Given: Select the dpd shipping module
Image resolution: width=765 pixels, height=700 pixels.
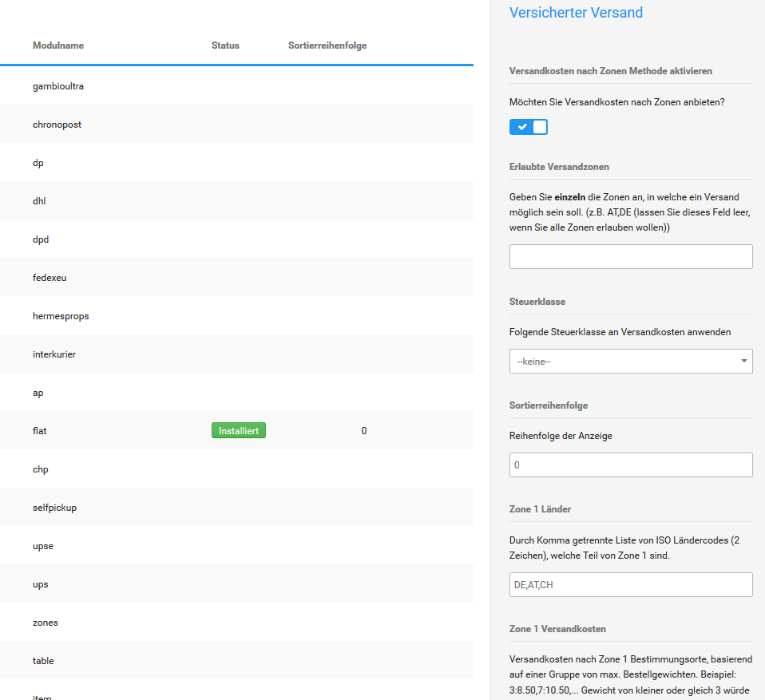Looking at the screenshot, I should coord(41,239).
